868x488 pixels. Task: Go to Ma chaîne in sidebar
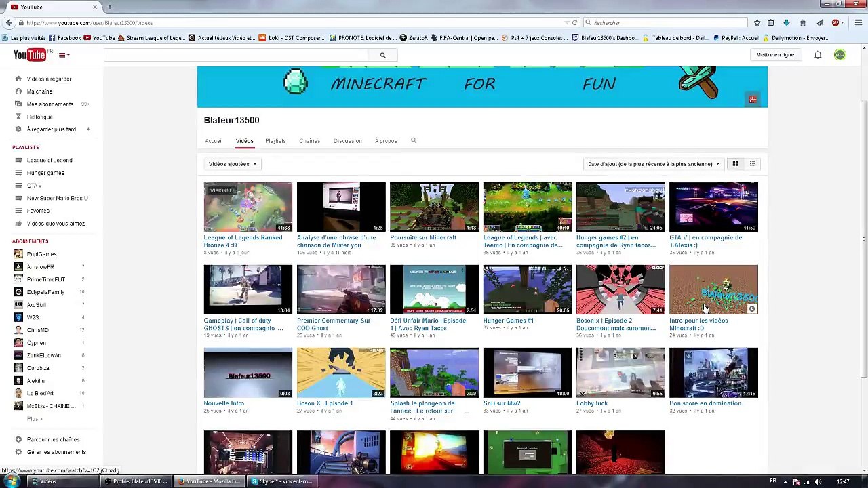tap(39, 91)
